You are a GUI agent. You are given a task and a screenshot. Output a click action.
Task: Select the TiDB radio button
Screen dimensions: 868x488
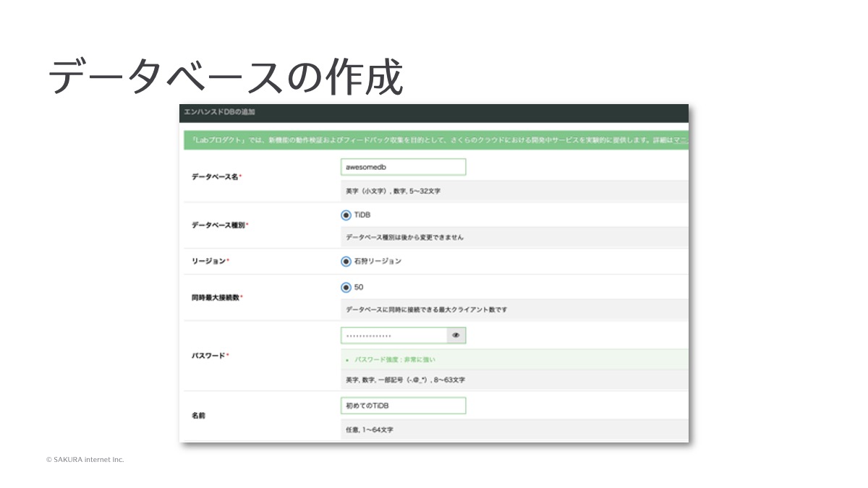(x=346, y=215)
